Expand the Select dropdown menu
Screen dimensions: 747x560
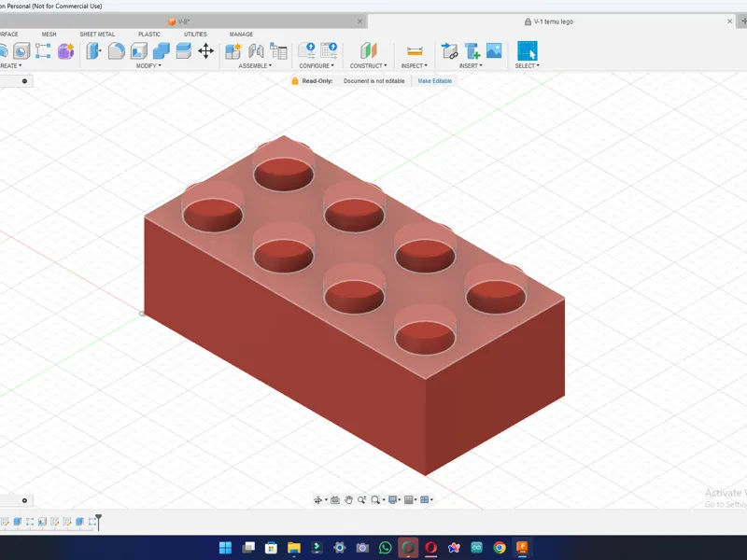click(x=527, y=65)
